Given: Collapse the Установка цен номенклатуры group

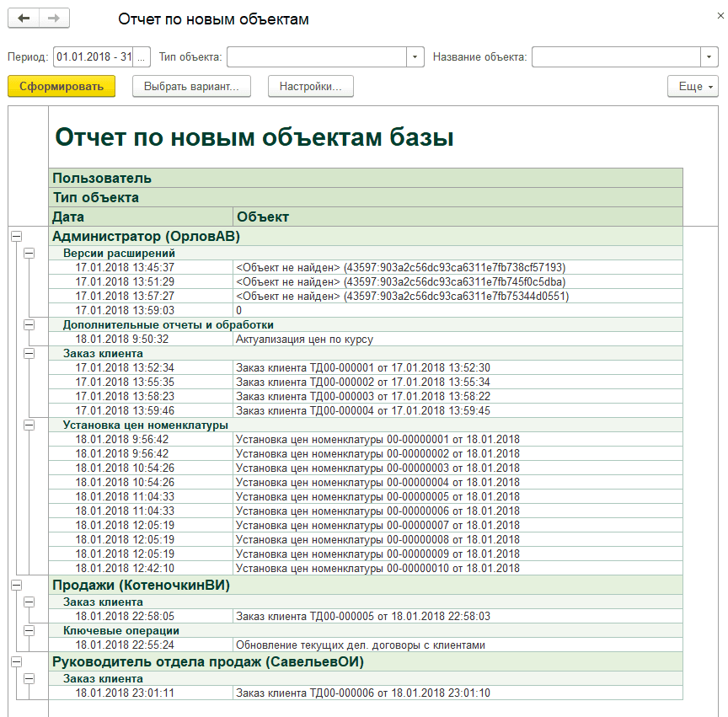Looking at the screenshot, I should [x=29, y=425].
